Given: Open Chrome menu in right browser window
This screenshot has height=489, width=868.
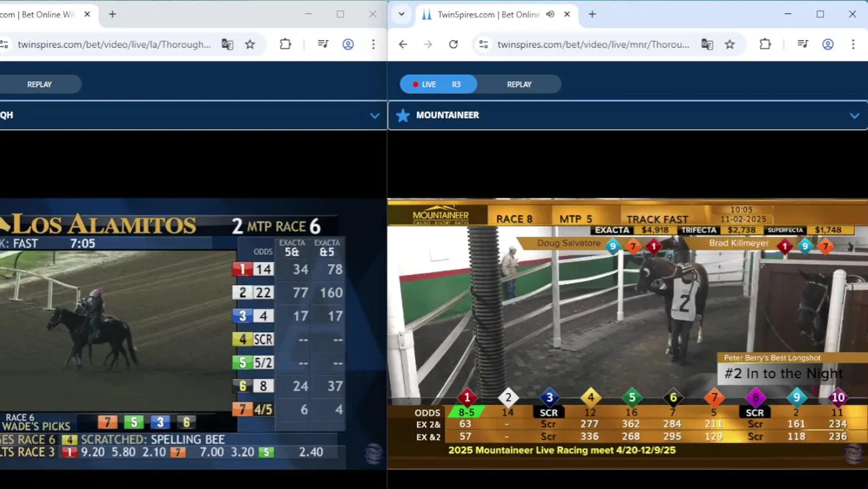Looking at the screenshot, I should click(853, 44).
